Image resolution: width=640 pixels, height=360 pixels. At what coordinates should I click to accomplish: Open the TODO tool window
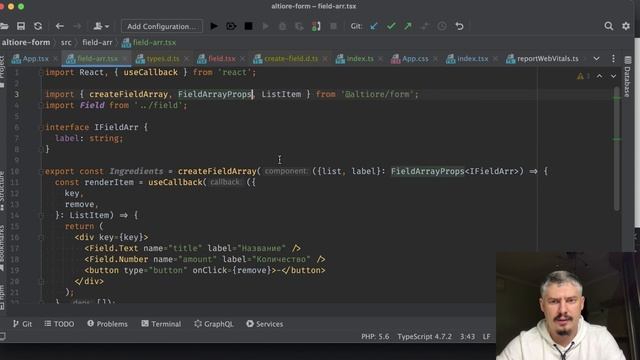(59, 324)
